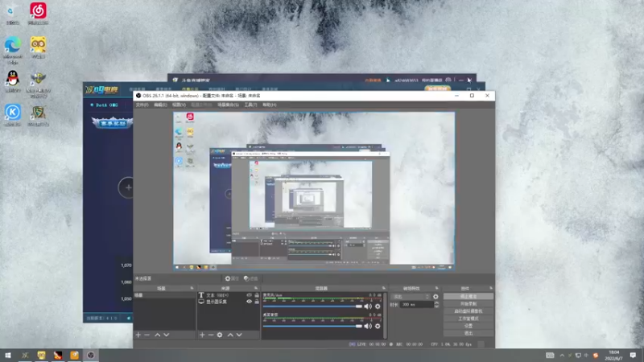
Task: Click the Audio Mixer vertical scrollbar
Action: pyautogui.click(x=386, y=315)
